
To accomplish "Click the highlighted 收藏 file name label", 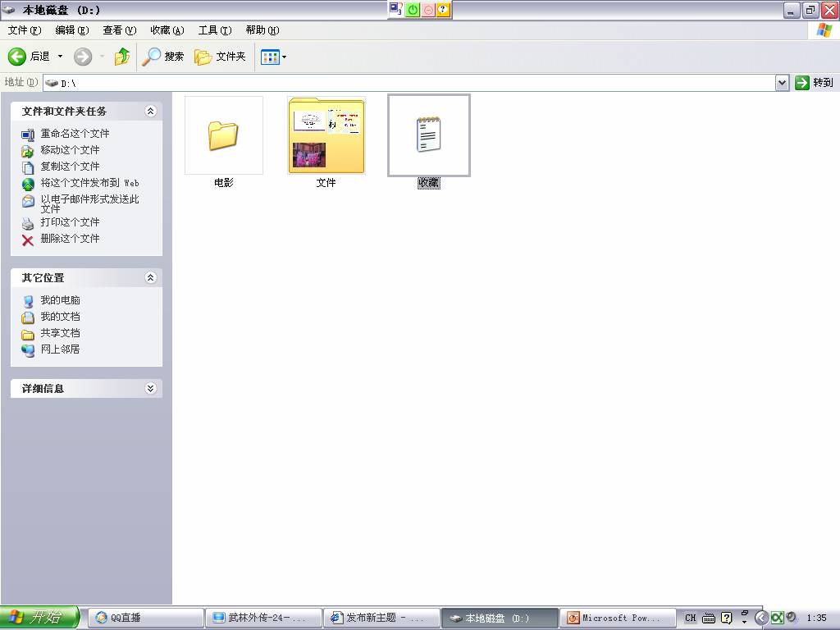I will [428, 183].
